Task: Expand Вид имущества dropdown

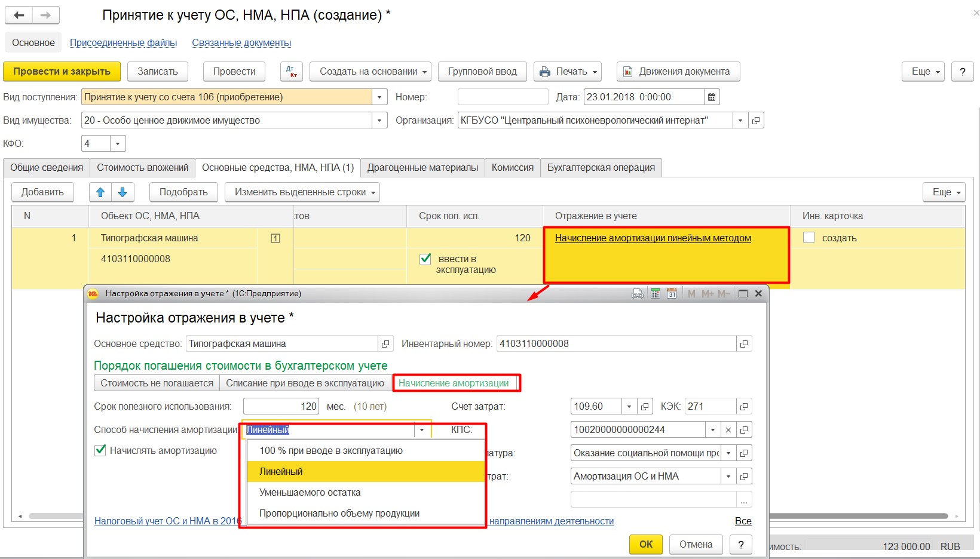Action: (x=379, y=120)
